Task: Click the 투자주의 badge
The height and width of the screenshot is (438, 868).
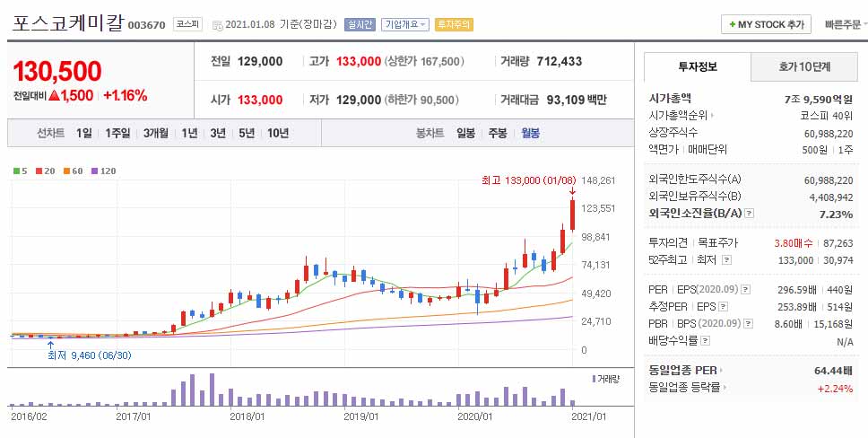Action: (454, 24)
